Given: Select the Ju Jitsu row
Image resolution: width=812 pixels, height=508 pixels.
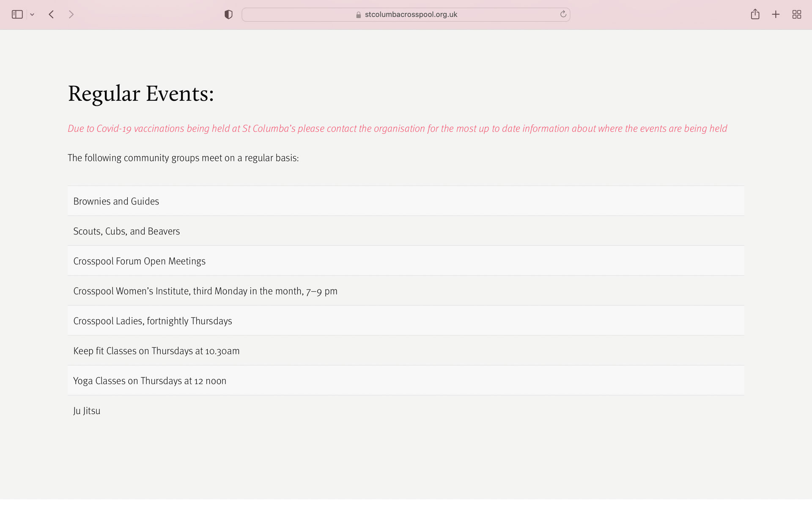Looking at the screenshot, I should pos(406,411).
